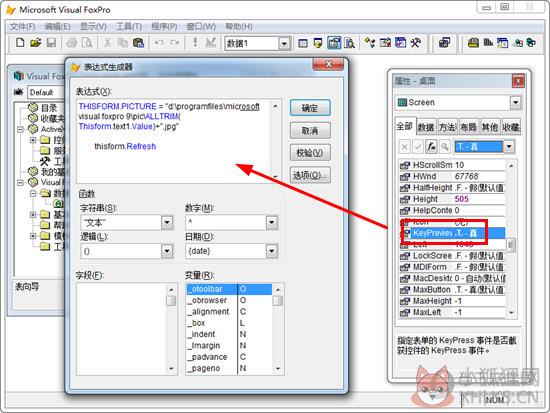550x413 pixels.
Task: Toggle the highlighted Properties window toolbar icon
Action: [334, 43]
